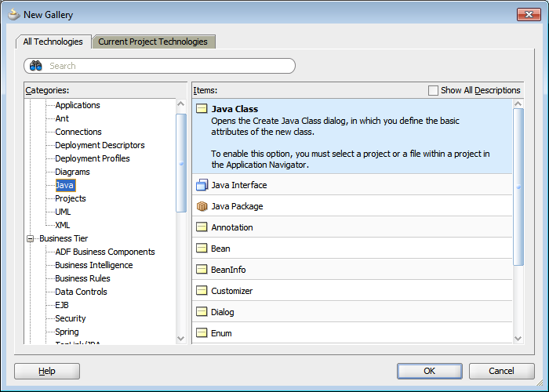The height and width of the screenshot is (392, 549).
Task: Click the Cancel button
Action: coord(501,371)
